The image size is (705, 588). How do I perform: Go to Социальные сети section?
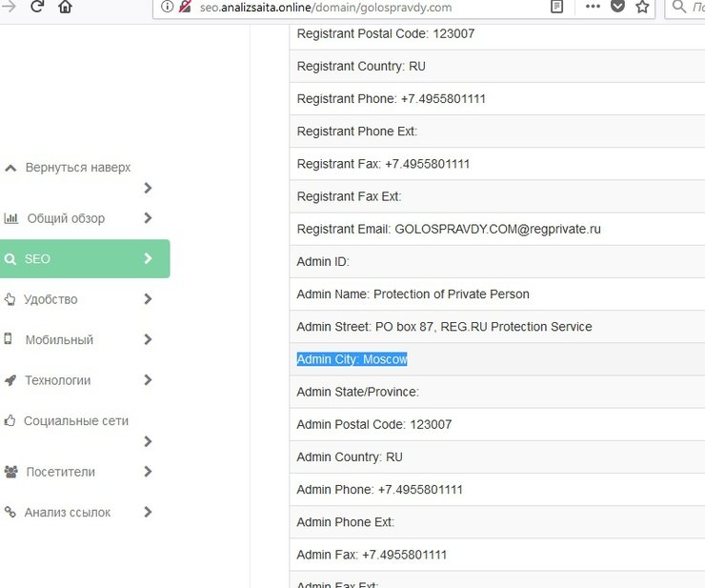[75, 421]
